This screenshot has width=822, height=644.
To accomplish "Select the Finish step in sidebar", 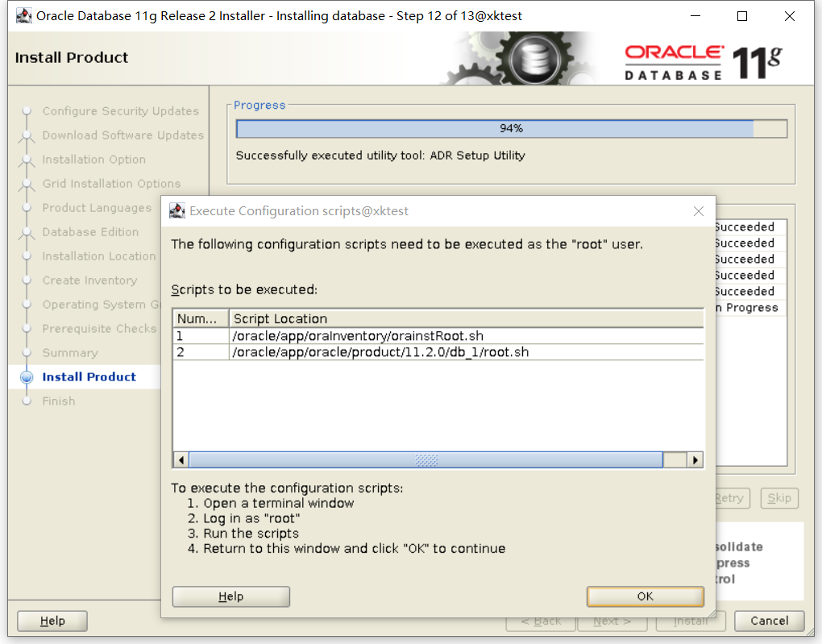I will tap(59, 401).
